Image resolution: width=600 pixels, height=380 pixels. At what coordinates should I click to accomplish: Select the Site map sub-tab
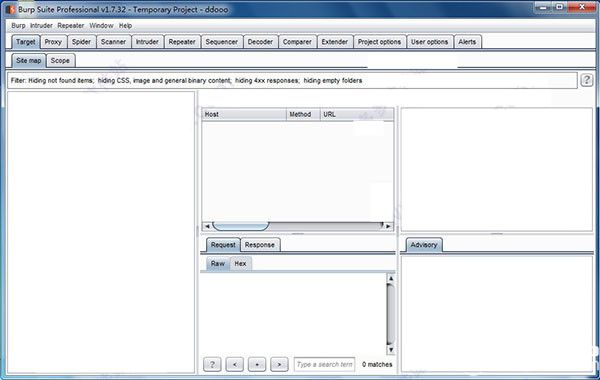pos(29,60)
